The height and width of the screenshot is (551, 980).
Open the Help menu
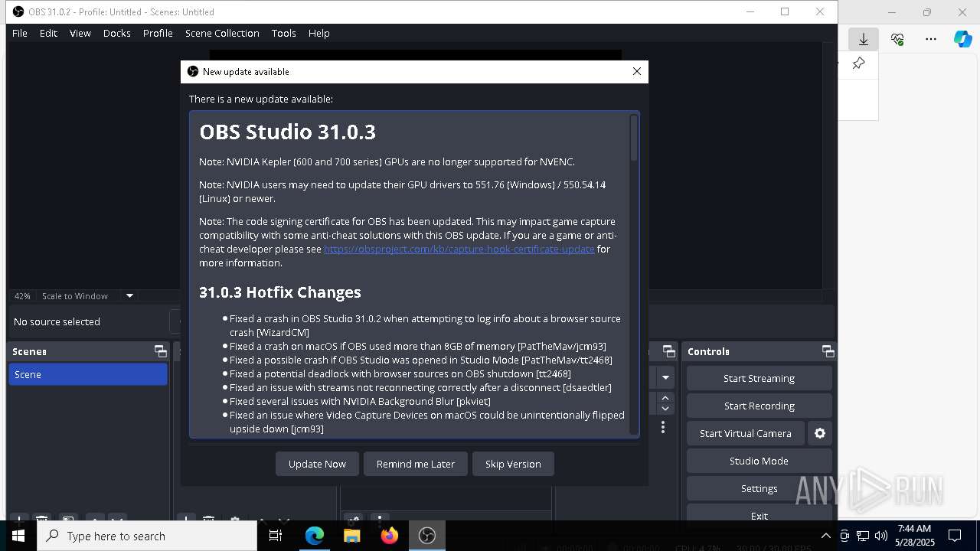tap(318, 33)
